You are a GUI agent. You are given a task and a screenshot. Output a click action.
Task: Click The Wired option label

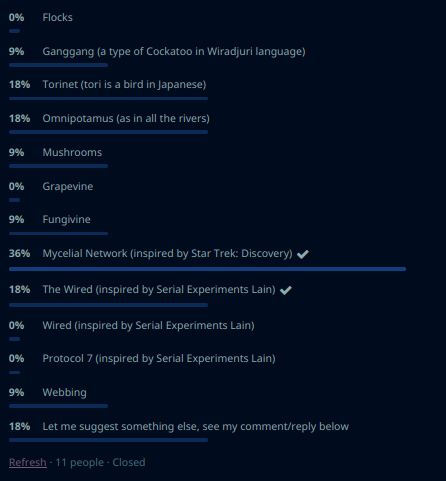[159, 289]
